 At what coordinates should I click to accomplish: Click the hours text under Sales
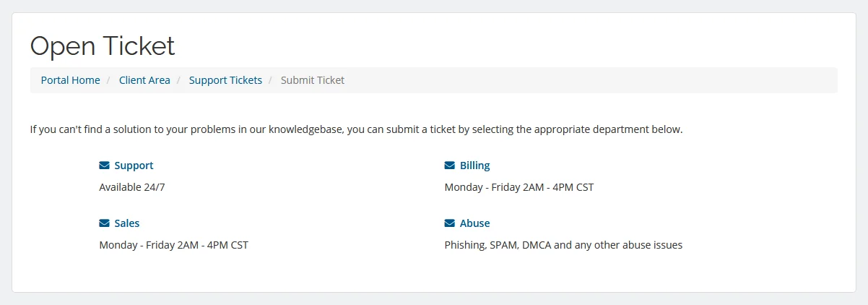point(173,245)
